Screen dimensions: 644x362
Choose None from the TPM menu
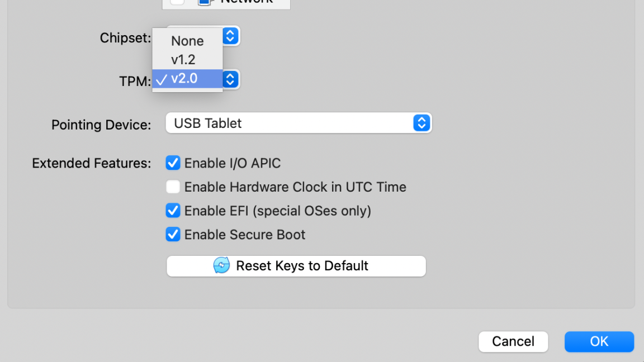click(x=187, y=41)
